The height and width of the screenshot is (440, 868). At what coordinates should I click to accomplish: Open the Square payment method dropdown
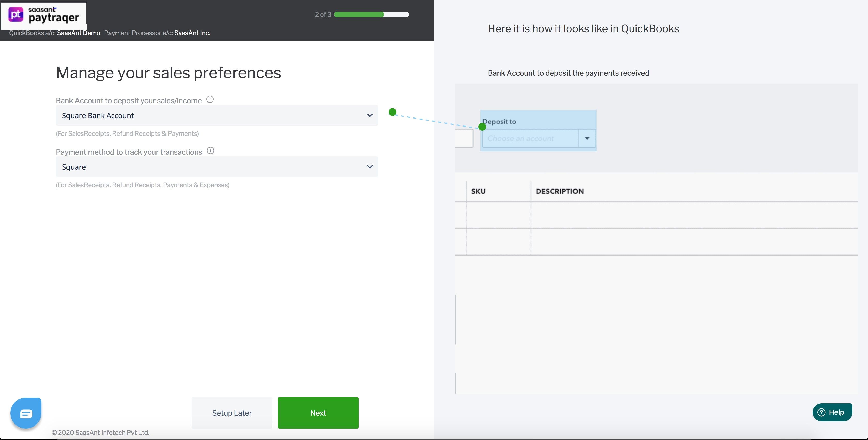pyautogui.click(x=217, y=167)
